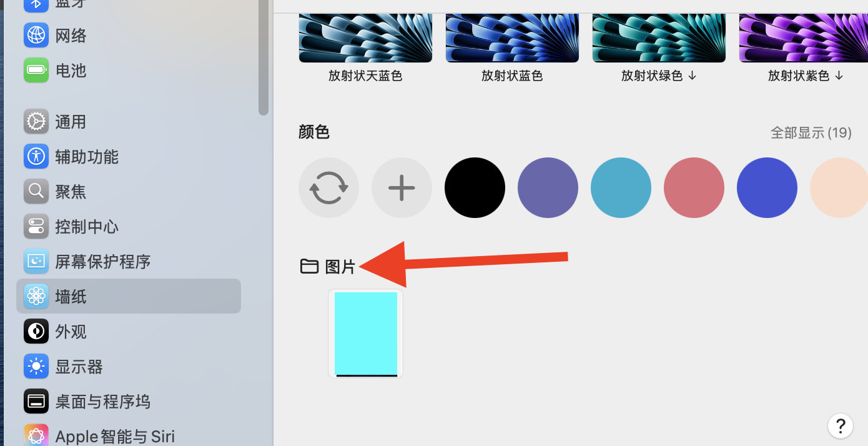This screenshot has width=868, height=446.
Task: Click the Desktop & Dock icon
Action: click(36, 401)
